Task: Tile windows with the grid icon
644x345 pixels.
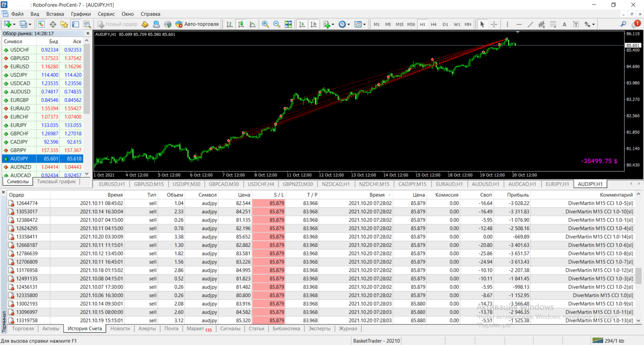Action: (288, 24)
